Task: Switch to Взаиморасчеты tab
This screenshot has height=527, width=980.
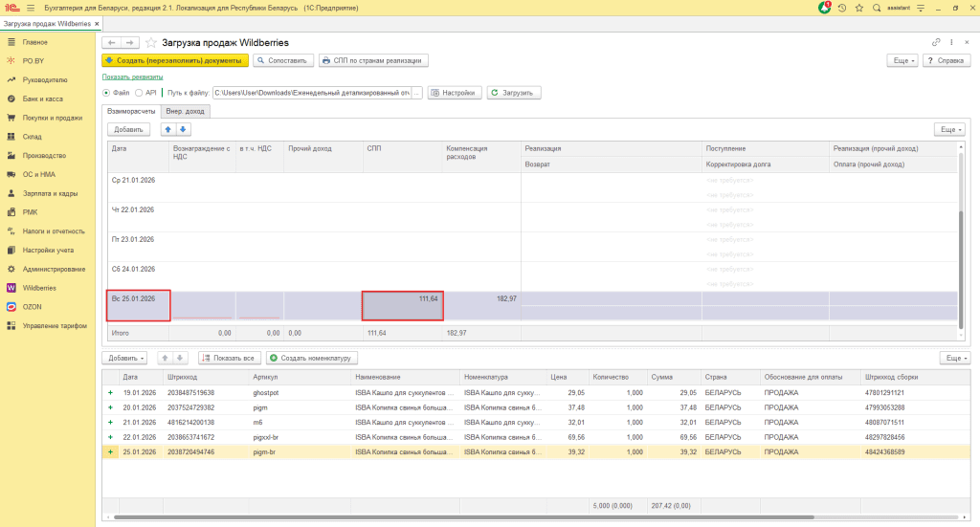Action: point(131,111)
